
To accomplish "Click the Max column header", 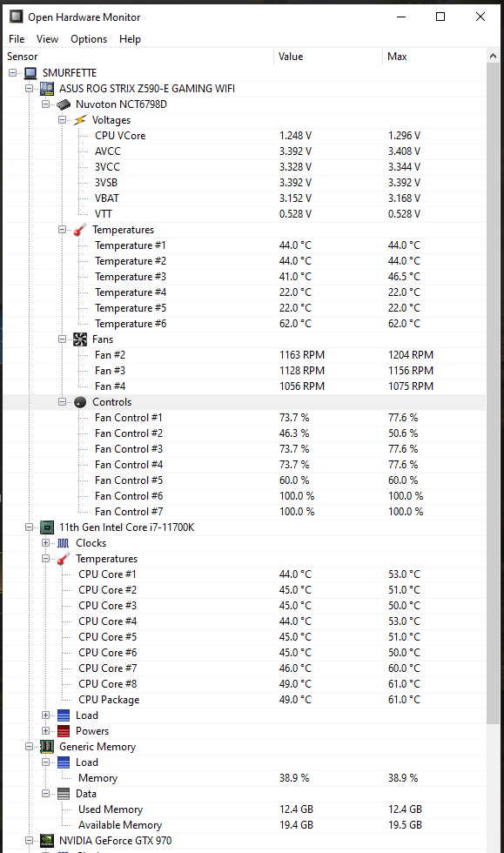I will click(x=396, y=56).
